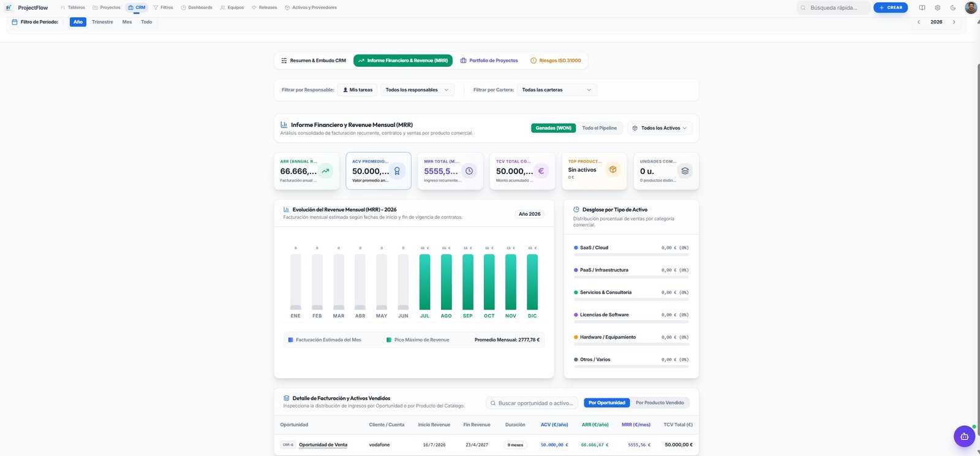Click the CRM-6 tag in table row
Screen dimensions: 980x456
click(x=288, y=445)
